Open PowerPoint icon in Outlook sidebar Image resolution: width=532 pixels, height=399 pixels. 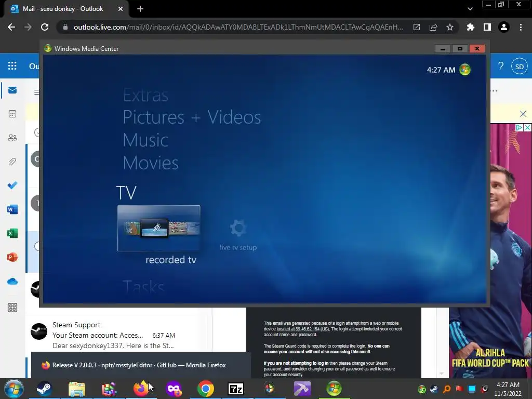12,257
